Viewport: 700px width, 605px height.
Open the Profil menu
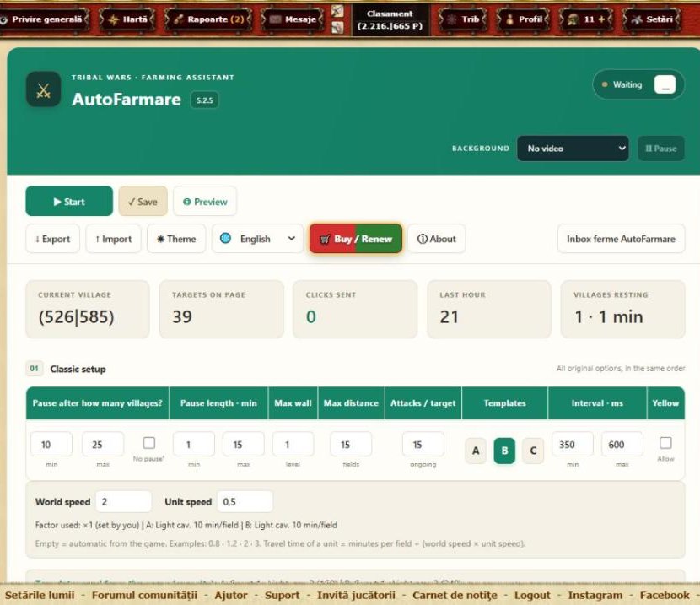coord(524,19)
